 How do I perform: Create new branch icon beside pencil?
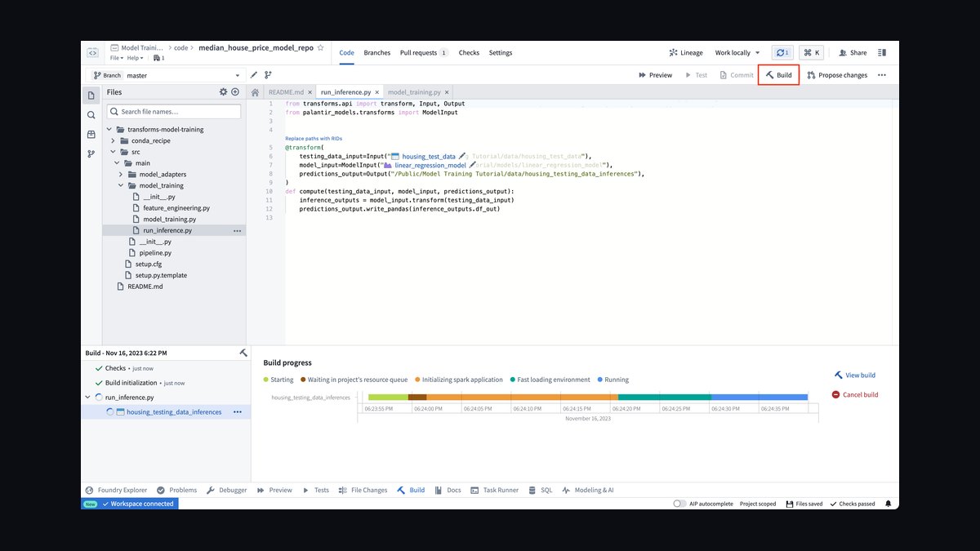click(268, 75)
